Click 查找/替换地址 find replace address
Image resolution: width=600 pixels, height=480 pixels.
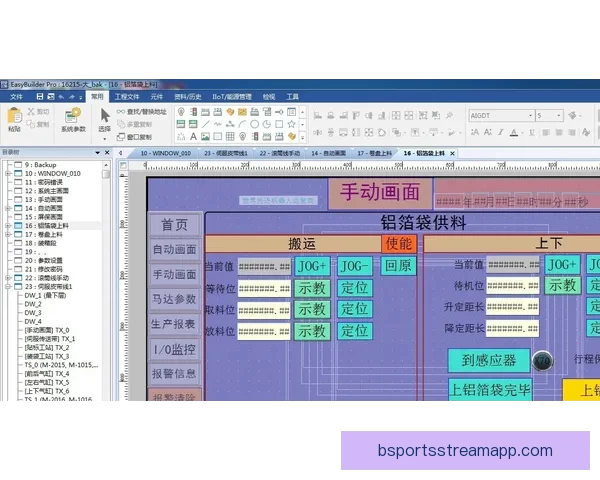coord(142,112)
